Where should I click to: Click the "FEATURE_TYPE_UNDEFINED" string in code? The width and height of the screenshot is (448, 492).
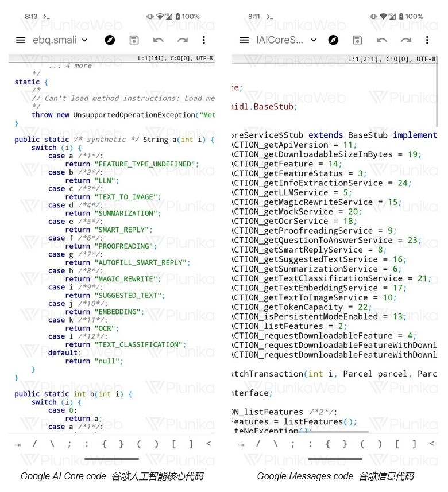coord(145,164)
